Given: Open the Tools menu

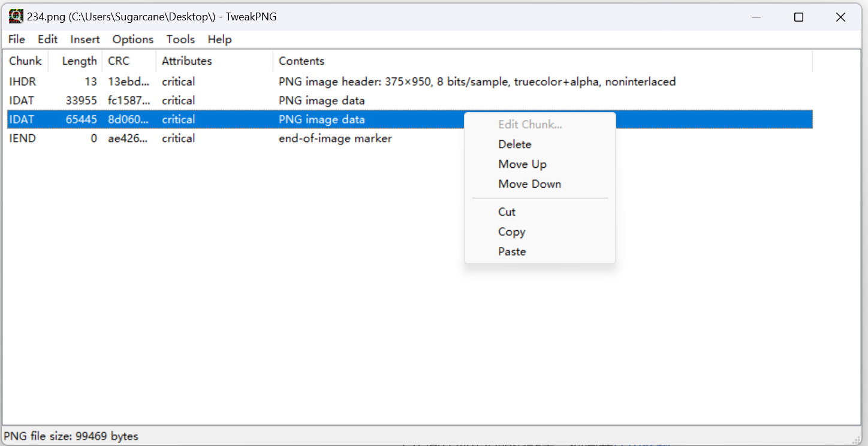Looking at the screenshot, I should tap(180, 40).
